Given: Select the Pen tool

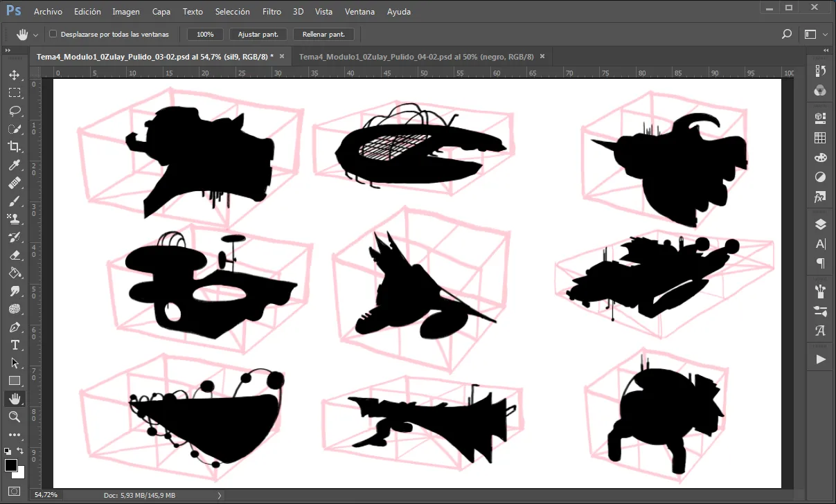Looking at the screenshot, I should 15,327.
